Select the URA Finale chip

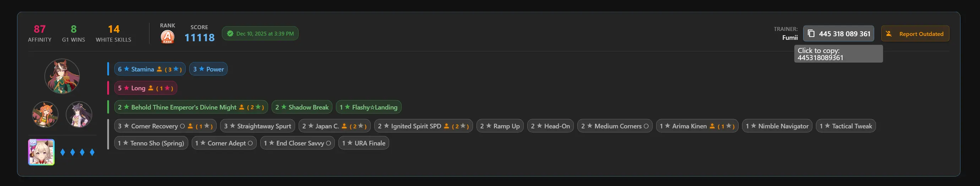(363, 143)
